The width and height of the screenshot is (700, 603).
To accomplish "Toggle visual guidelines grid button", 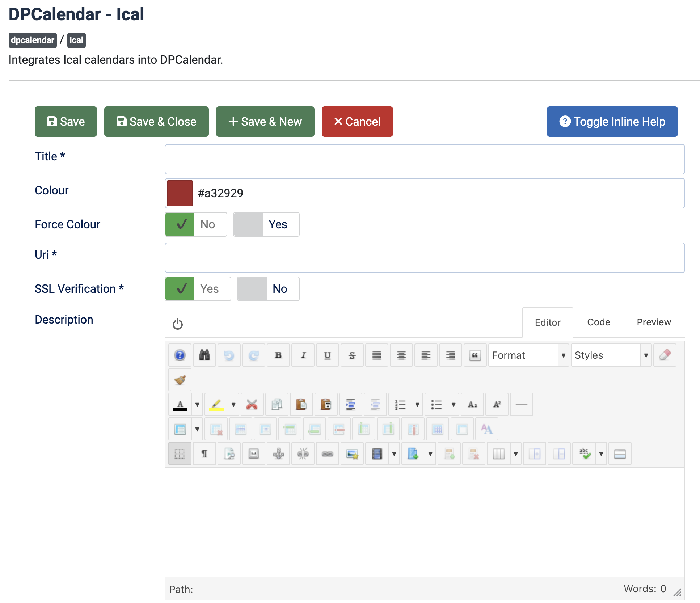I will [180, 454].
